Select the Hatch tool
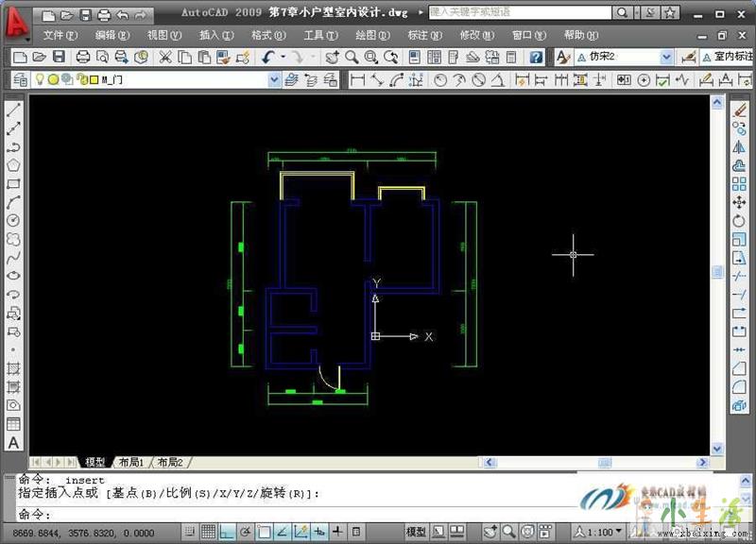Image resolution: width=756 pixels, height=544 pixels. click(14, 367)
